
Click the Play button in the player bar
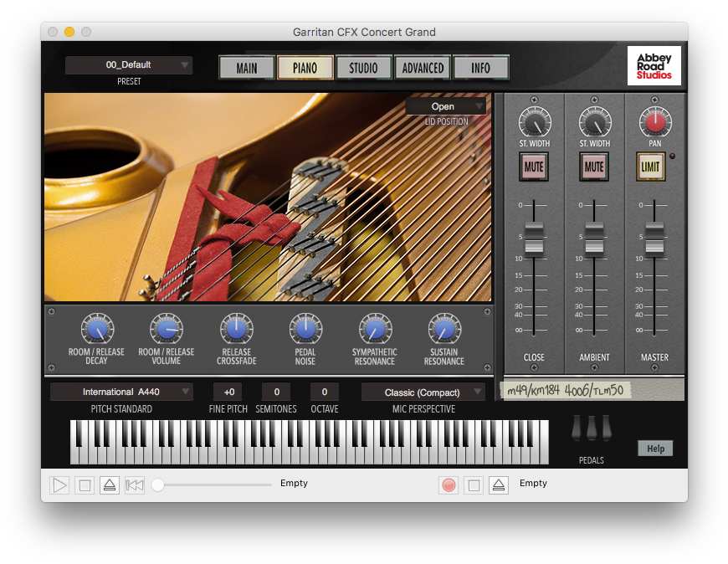click(59, 485)
